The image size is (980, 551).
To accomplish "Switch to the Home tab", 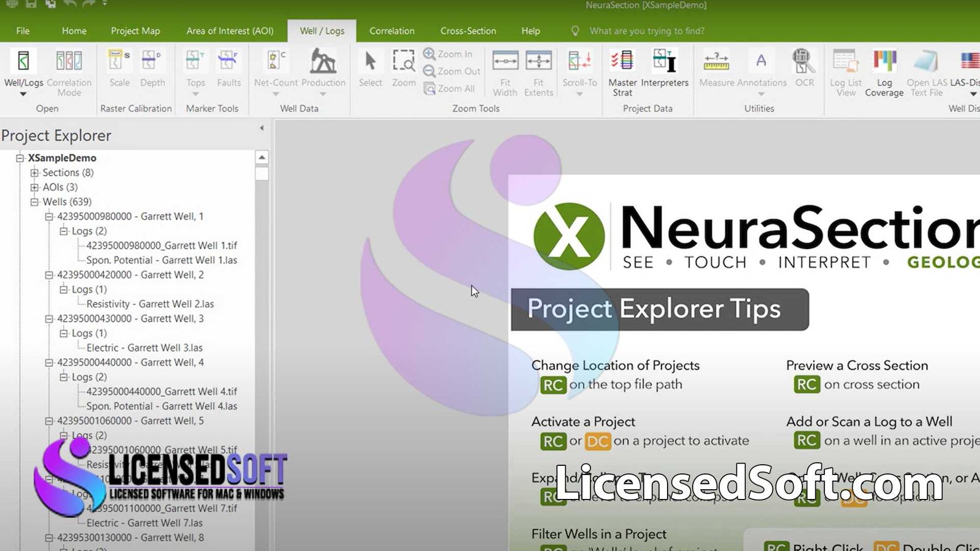I will coord(74,31).
